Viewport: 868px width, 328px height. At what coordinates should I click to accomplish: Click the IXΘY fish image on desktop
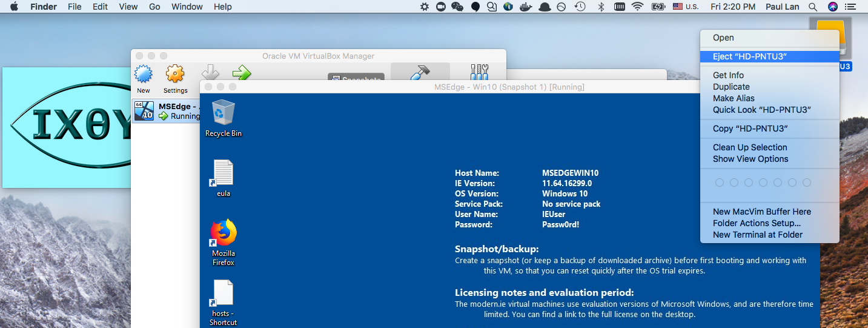68,128
